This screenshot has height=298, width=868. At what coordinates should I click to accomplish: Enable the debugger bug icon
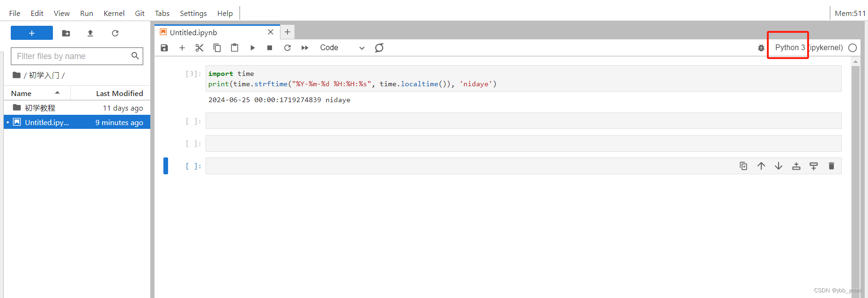(x=761, y=48)
